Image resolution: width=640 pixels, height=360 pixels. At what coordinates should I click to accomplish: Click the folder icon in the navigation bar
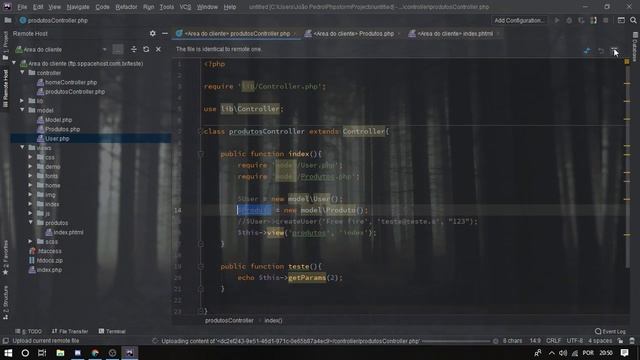tap(8, 20)
